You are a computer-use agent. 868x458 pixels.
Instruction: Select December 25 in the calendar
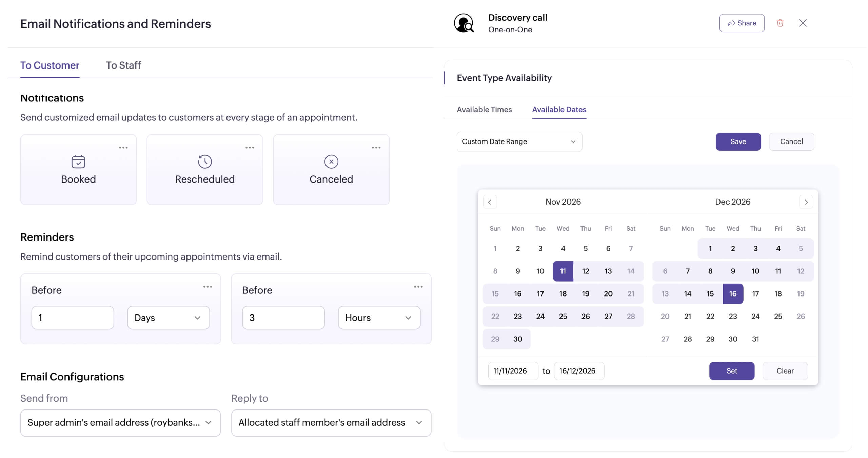coord(778,316)
